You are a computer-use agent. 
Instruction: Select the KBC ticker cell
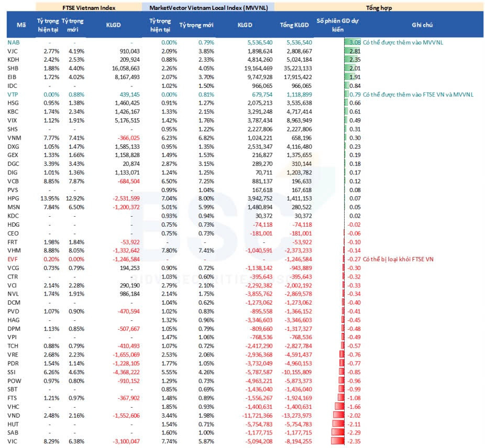(x=13, y=111)
